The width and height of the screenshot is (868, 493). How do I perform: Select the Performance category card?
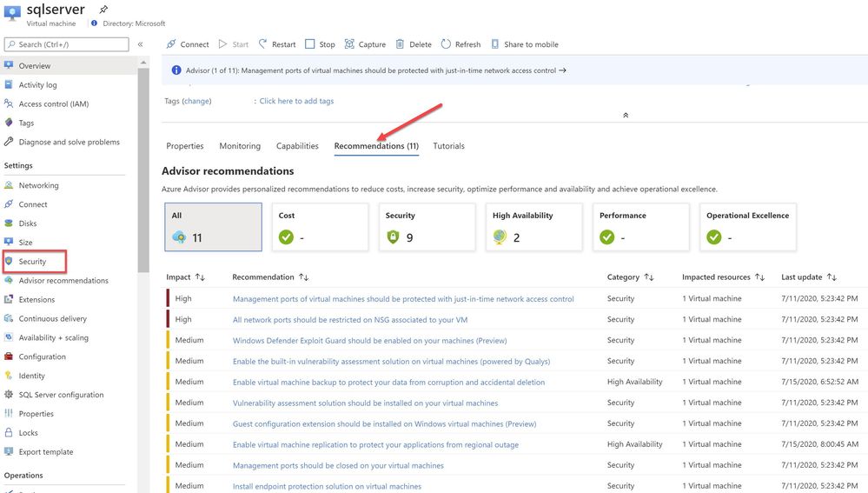[641, 227]
